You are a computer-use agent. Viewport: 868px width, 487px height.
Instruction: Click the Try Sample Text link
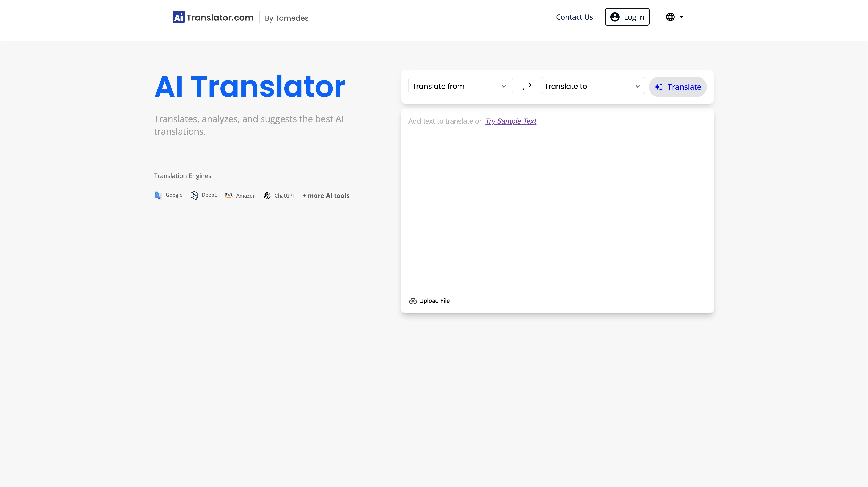coord(510,121)
